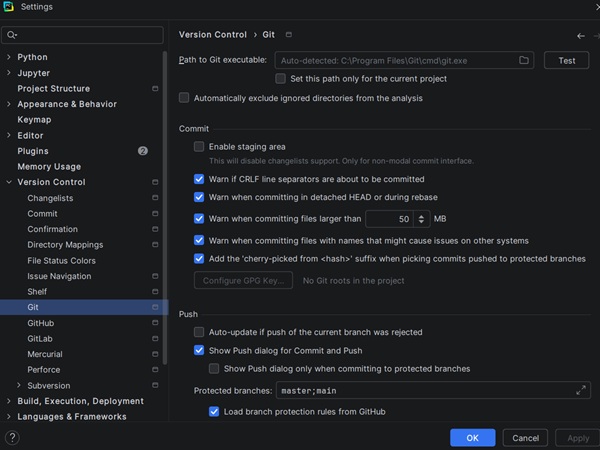Click the help question mark icon
The width and height of the screenshot is (600, 450).
point(12,437)
